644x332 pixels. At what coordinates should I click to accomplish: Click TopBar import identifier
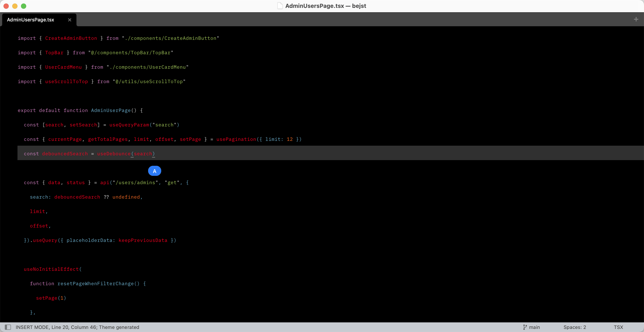click(54, 53)
